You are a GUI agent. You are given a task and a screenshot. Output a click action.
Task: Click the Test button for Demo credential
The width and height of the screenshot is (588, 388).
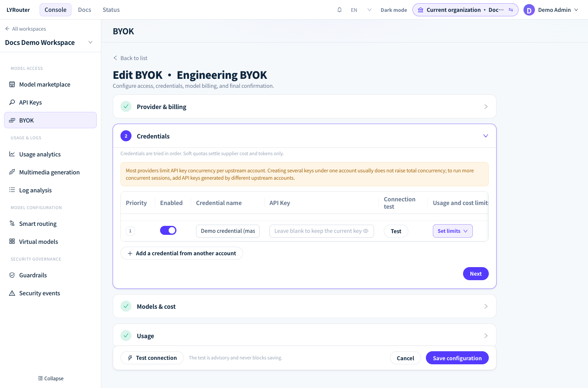point(396,231)
